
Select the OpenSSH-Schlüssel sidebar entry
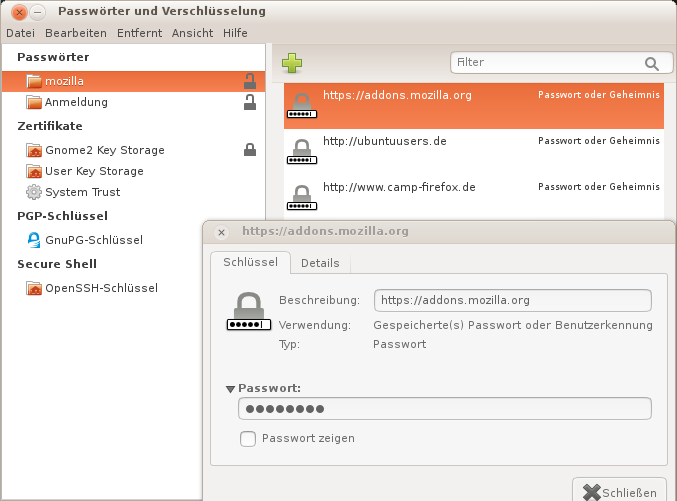pyautogui.click(x=101, y=288)
